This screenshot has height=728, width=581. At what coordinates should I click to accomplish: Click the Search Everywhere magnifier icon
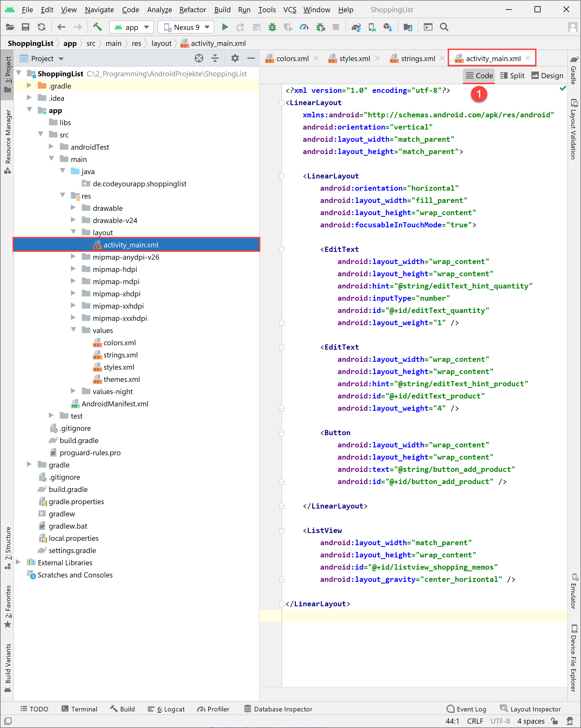[x=444, y=27]
